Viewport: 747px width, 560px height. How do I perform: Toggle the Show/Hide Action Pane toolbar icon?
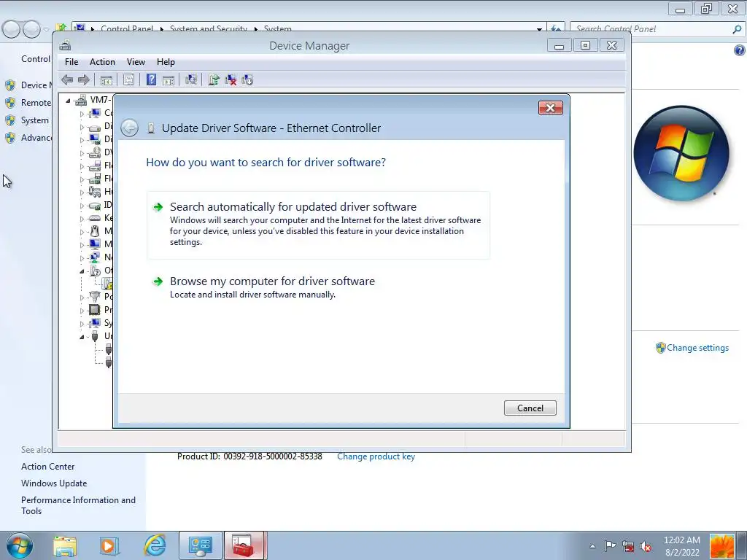169,80
